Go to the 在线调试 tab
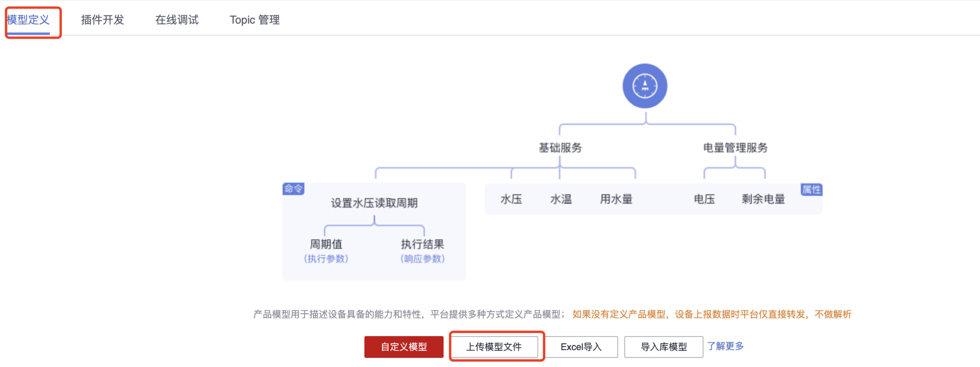This screenshot has width=980, height=367. pos(176,20)
